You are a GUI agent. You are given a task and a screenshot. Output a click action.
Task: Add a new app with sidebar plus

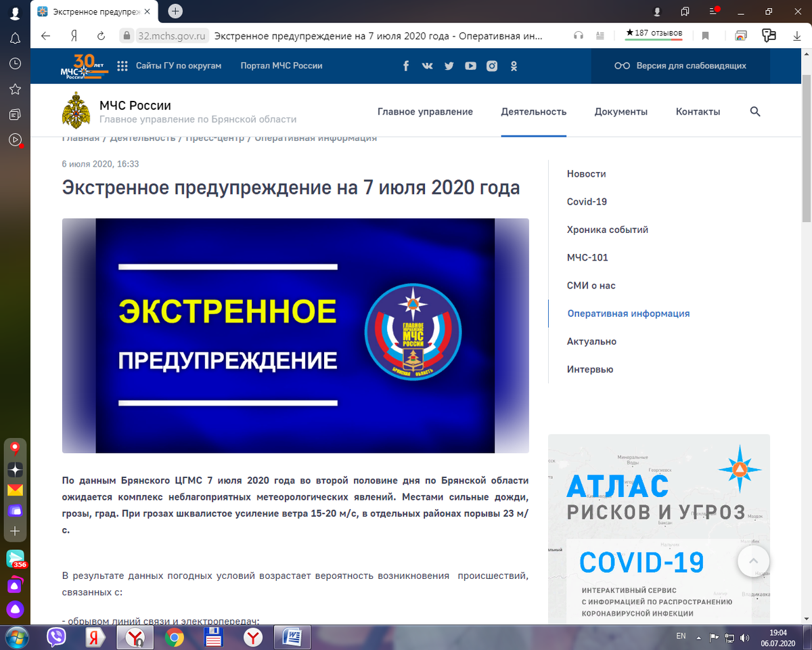pos(15,532)
